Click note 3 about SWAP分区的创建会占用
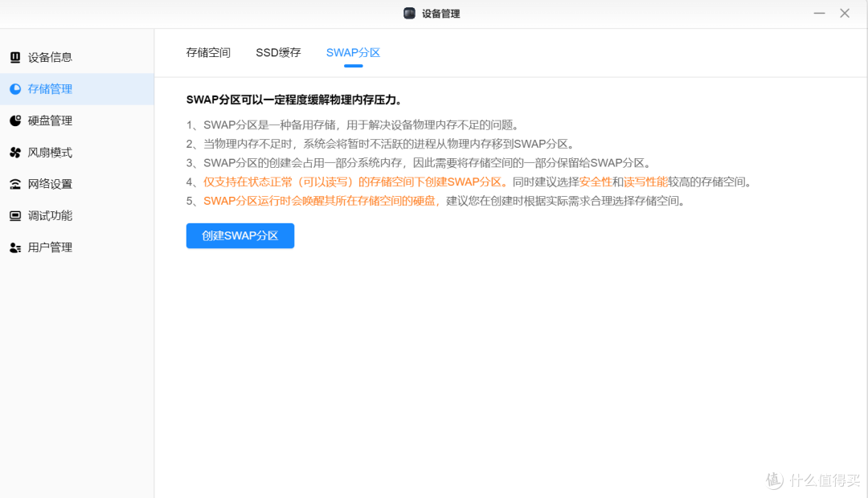868x498 pixels. point(419,163)
